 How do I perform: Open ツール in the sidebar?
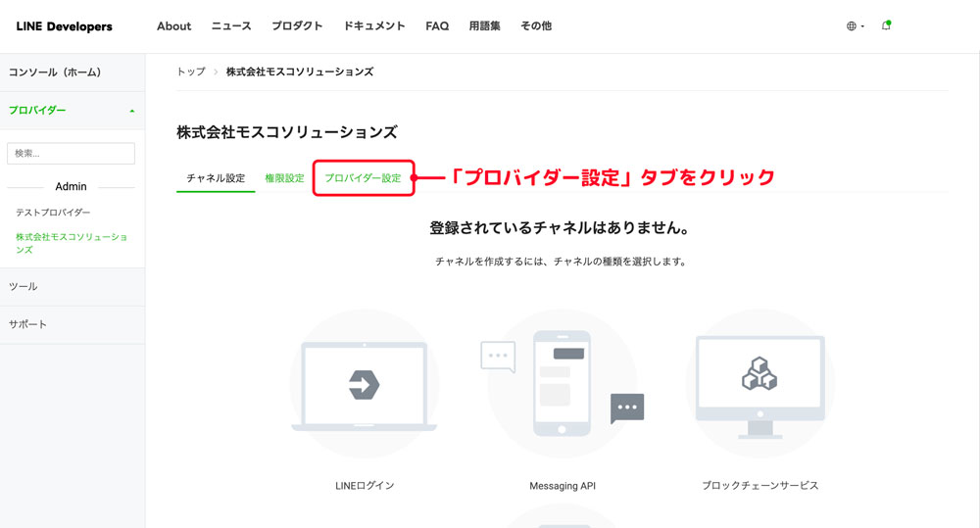coord(73,287)
